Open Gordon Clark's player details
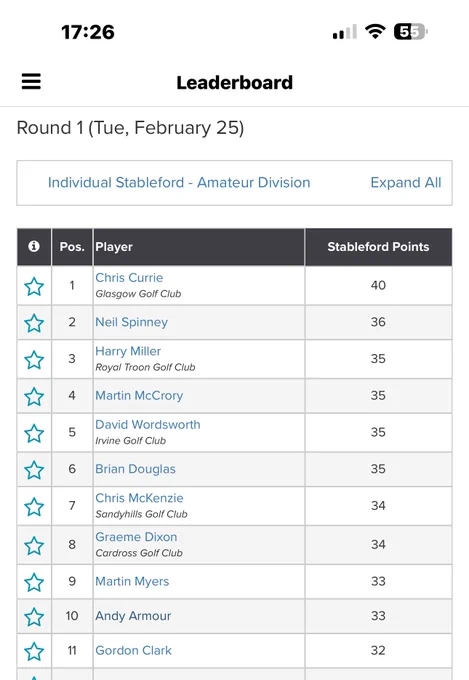Screen dimensions: 469x680 click(134, 651)
